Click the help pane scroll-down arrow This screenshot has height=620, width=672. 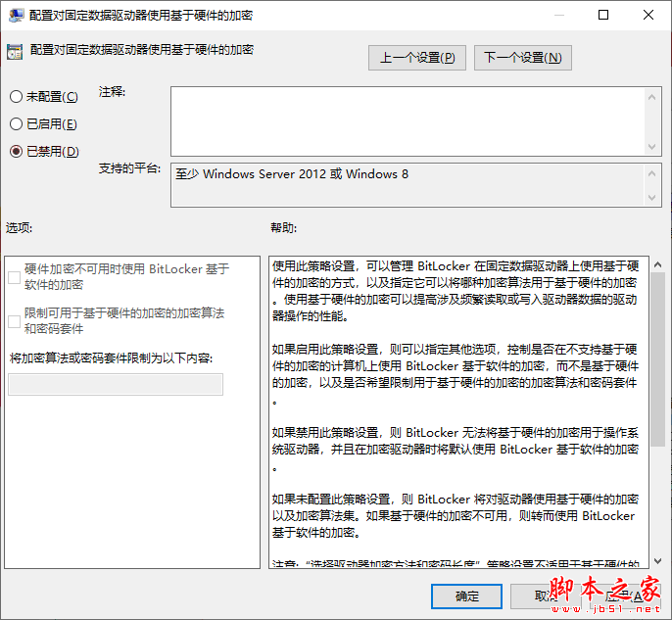(657, 560)
